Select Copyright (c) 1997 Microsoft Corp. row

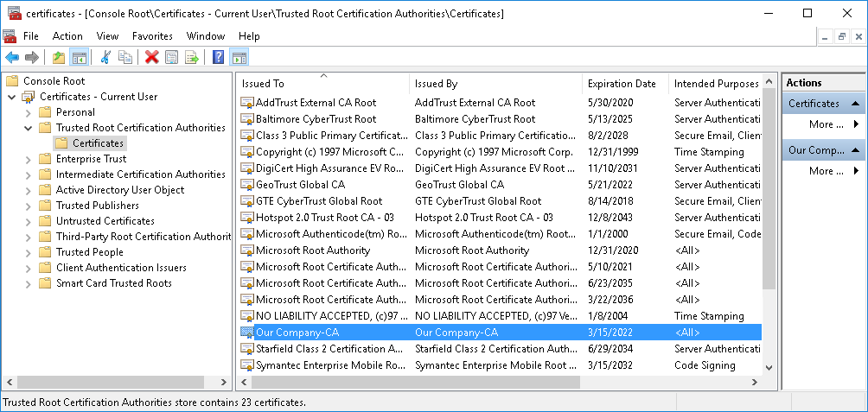[x=501, y=152]
